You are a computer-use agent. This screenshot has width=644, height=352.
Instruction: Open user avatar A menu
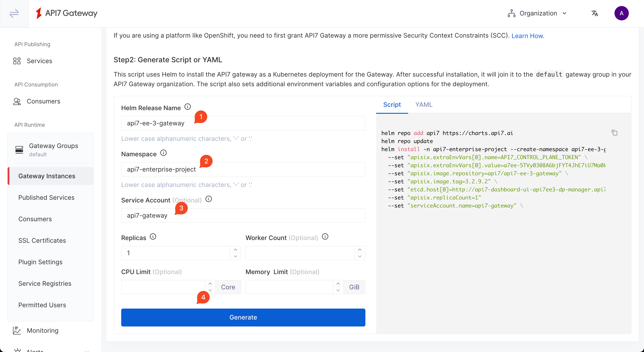tap(621, 13)
